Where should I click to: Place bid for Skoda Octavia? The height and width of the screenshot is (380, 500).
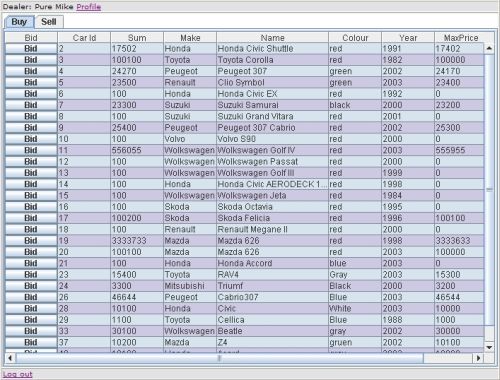31,207
